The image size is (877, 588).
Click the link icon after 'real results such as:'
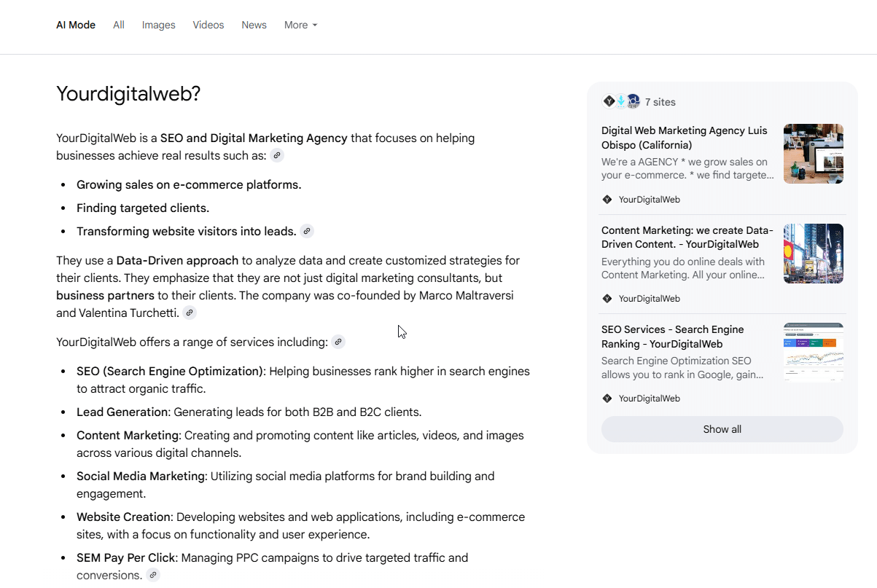click(277, 155)
